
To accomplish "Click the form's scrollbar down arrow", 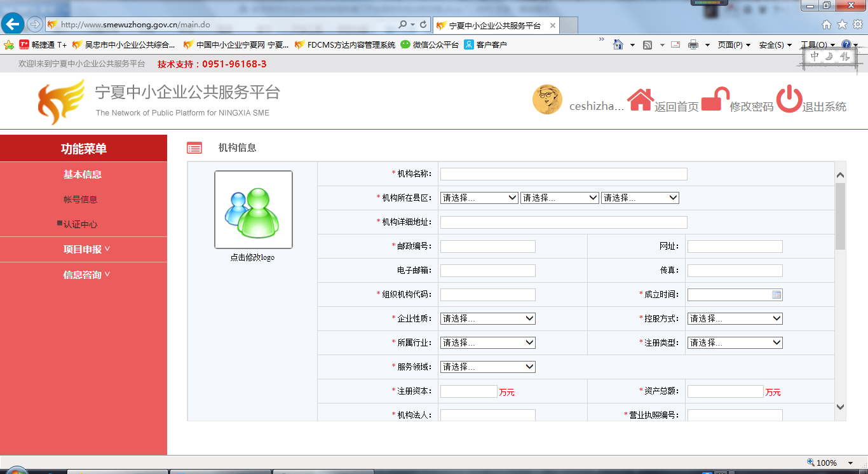I will (840, 407).
